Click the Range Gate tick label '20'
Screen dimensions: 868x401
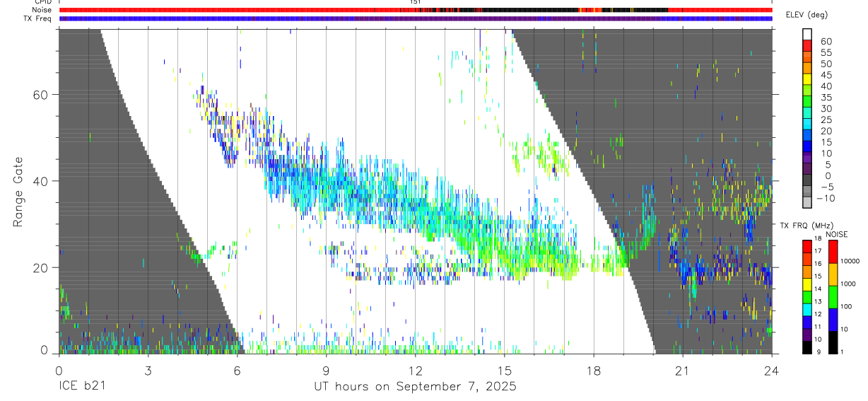(x=41, y=268)
